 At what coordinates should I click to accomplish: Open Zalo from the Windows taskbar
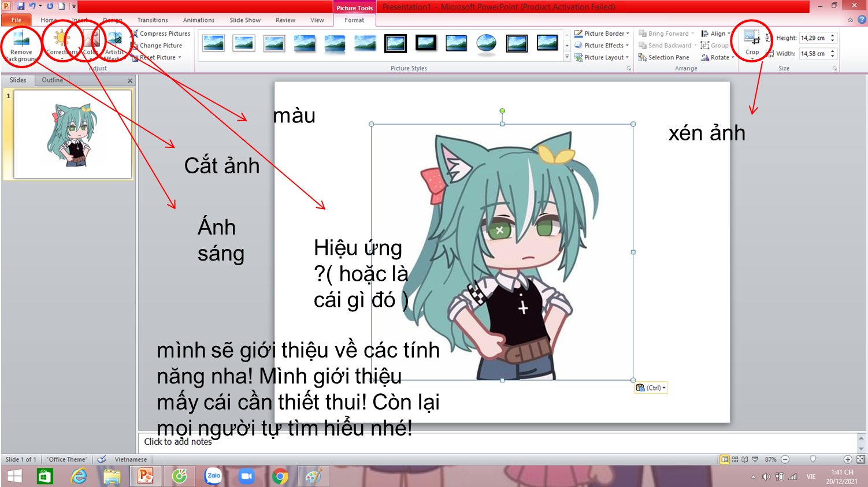[x=213, y=476]
